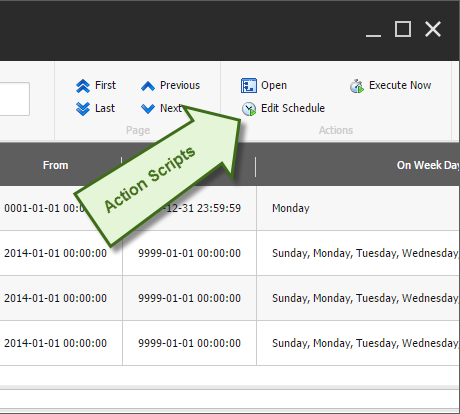This screenshot has height=414, width=460.
Task: Click the Open action script icon
Action: [x=249, y=86]
